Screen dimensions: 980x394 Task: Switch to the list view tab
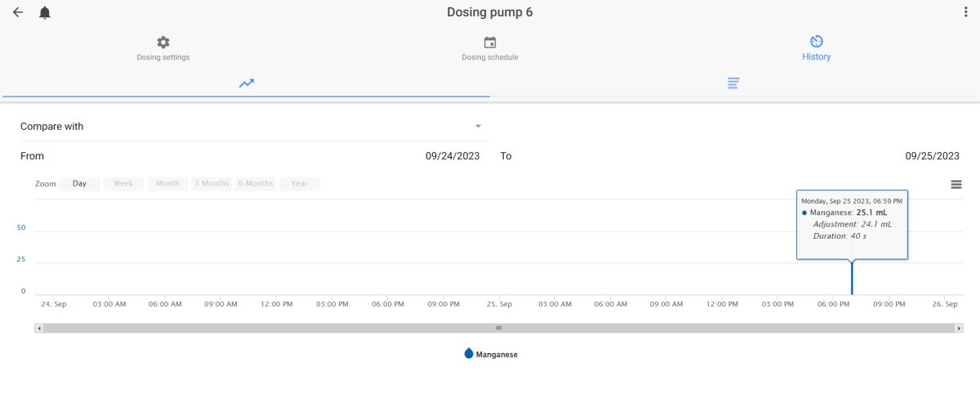pyautogui.click(x=734, y=83)
